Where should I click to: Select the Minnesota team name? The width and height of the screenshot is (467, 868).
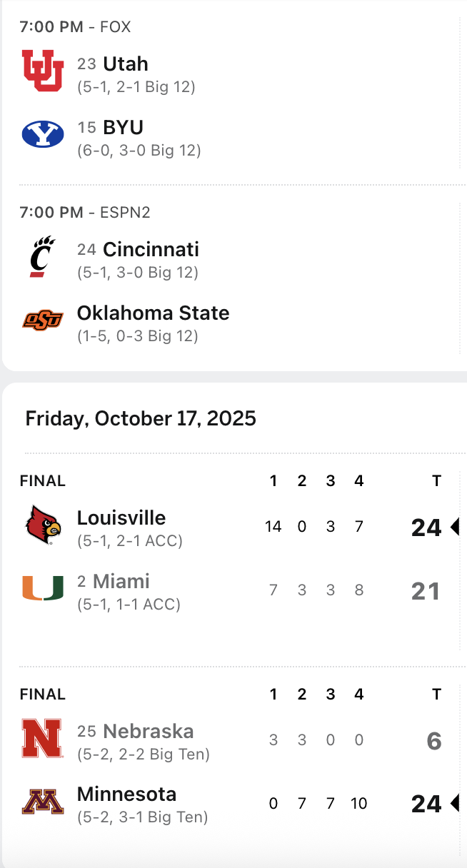click(126, 794)
